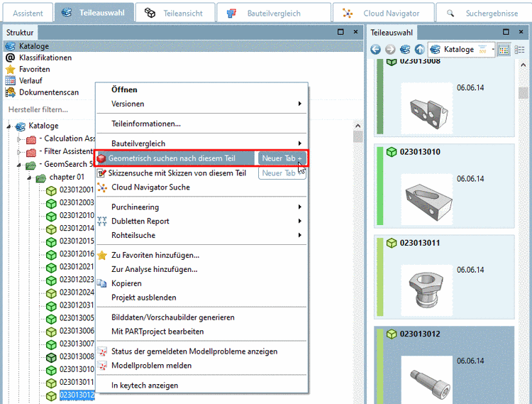Choose Öffnen in the context menu
This screenshot has width=532, height=404.
pyautogui.click(x=124, y=89)
